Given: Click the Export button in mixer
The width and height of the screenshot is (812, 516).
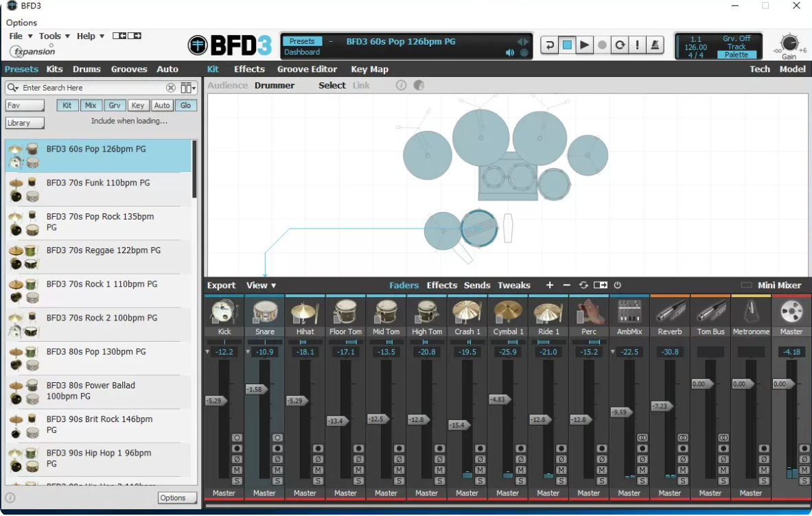Looking at the screenshot, I should [221, 285].
